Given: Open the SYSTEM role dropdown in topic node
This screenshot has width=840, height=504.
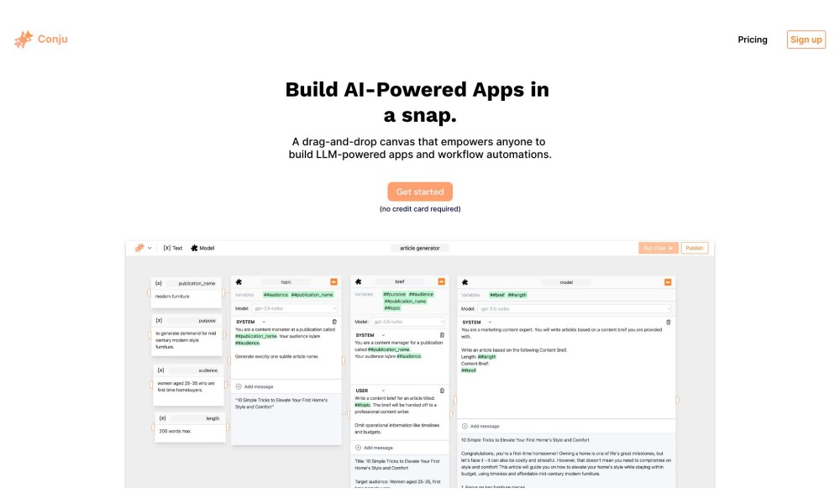Looking at the screenshot, I should [250, 322].
